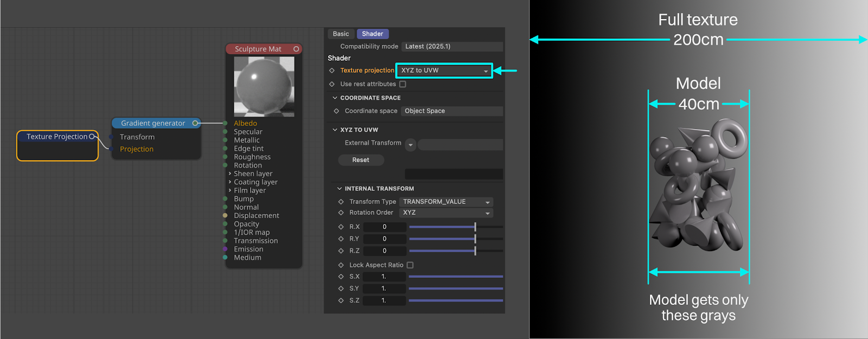Image resolution: width=868 pixels, height=339 pixels.
Task: Open the Texture projection XYZ to UVW dropdown
Action: pyautogui.click(x=444, y=71)
